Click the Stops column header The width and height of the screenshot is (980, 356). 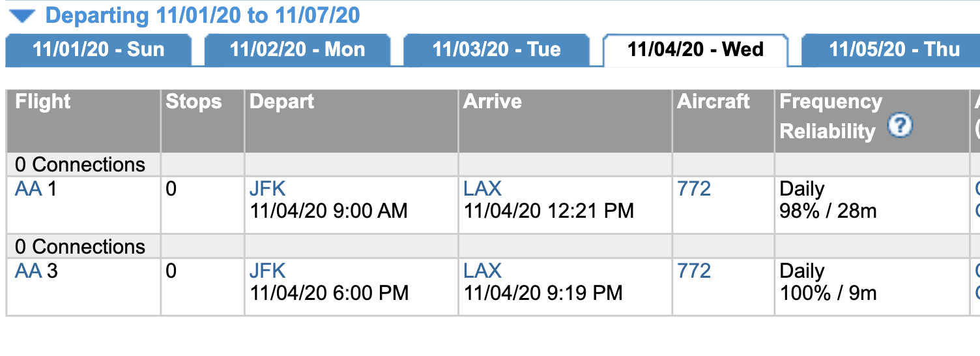pyautogui.click(x=194, y=102)
